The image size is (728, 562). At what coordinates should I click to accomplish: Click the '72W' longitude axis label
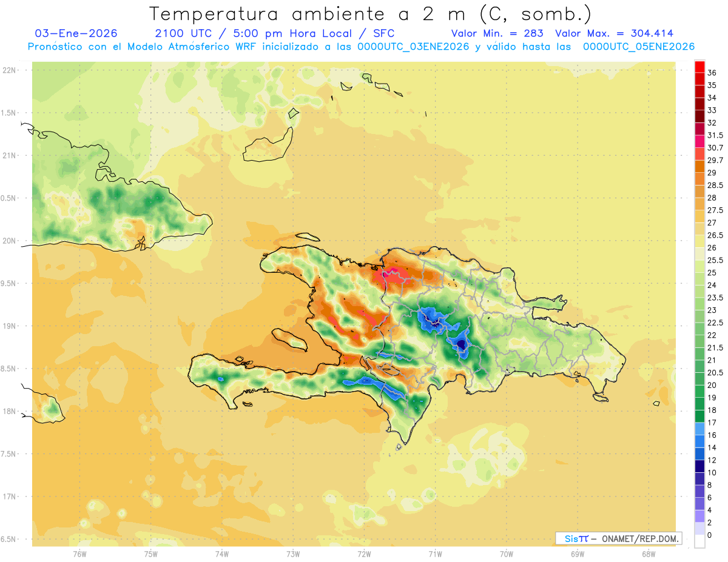[364, 554]
